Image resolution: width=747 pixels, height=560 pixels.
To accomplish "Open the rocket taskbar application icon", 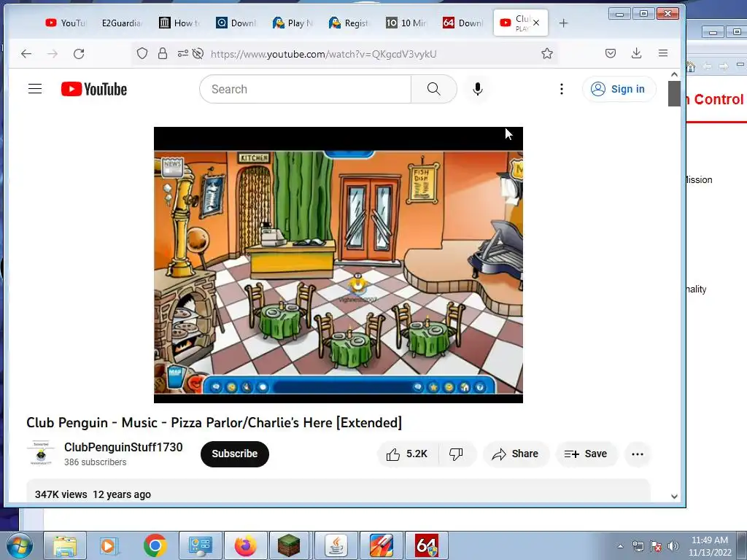I will (x=382, y=545).
